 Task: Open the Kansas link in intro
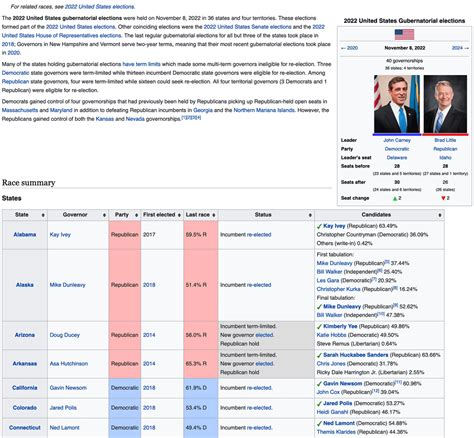(105, 119)
